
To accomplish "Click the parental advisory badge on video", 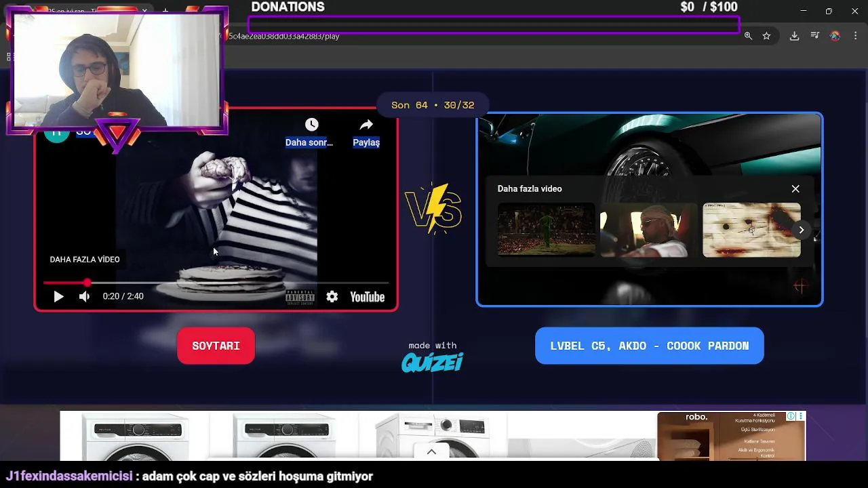I will click(300, 296).
